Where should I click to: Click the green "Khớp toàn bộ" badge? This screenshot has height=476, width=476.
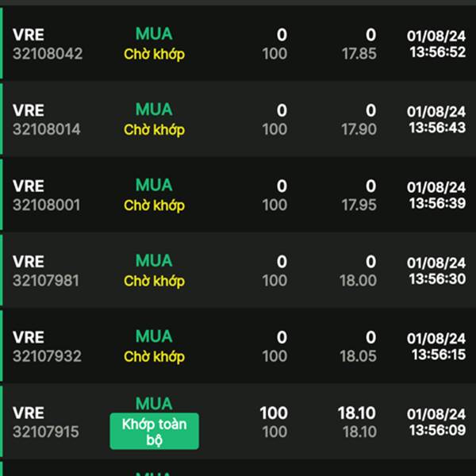154,432
